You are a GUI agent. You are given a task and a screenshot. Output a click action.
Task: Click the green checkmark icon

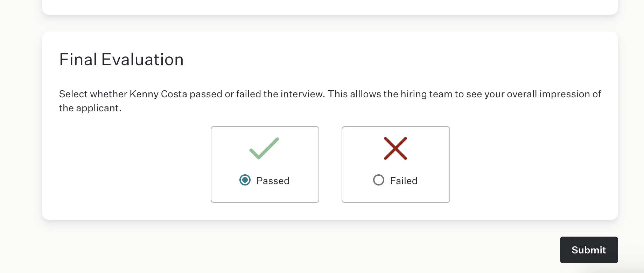click(x=264, y=148)
